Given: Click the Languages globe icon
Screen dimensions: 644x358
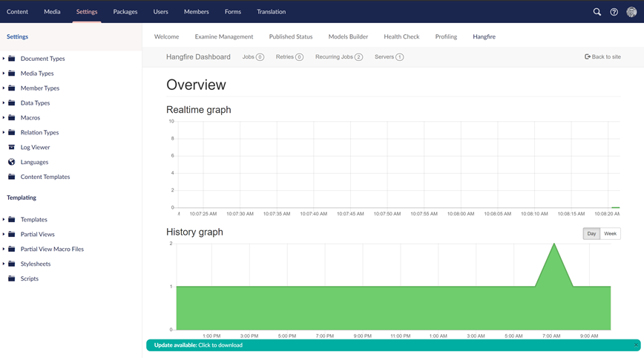Looking at the screenshot, I should coord(12,162).
